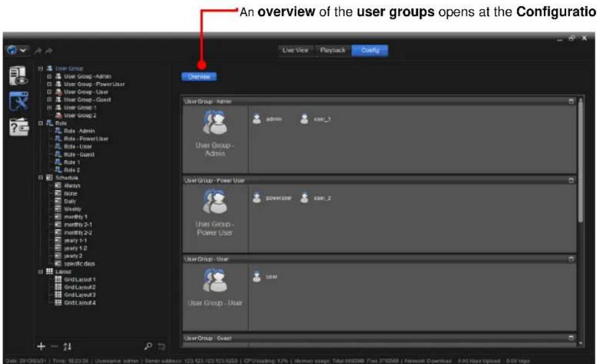The height and width of the screenshot is (364, 597).
Task: Collapse the User Group - User panel header button
Action: coord(571,259)
